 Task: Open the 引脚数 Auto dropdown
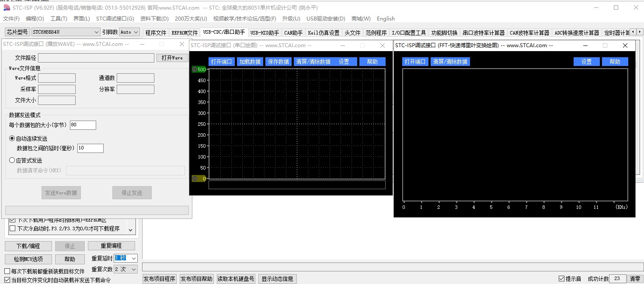[136, 32]
